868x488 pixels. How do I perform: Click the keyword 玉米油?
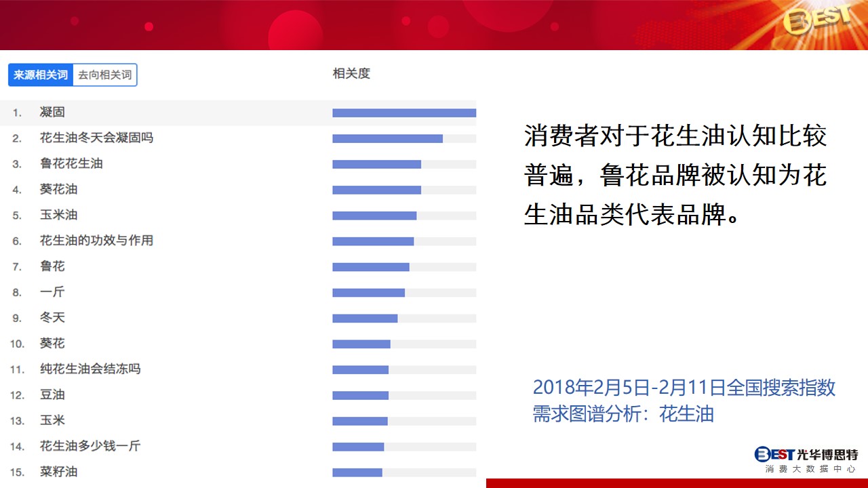[58, 216]
